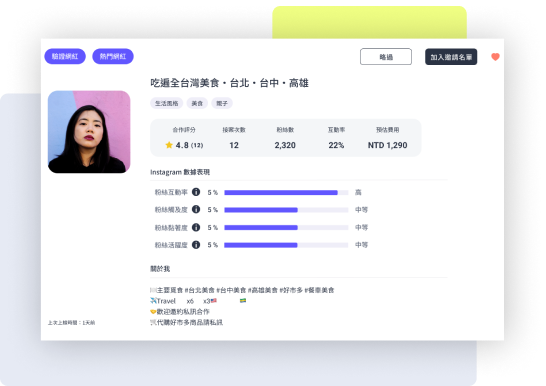The height and width of the screenshot is (386, 546).
Task: Click the 上次上線時間 last online text
Action: coord(71,323)
